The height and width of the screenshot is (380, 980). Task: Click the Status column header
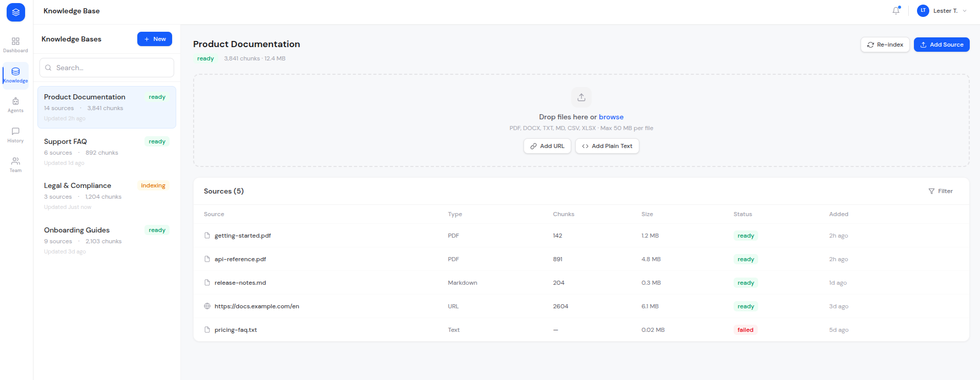point(743,214)
